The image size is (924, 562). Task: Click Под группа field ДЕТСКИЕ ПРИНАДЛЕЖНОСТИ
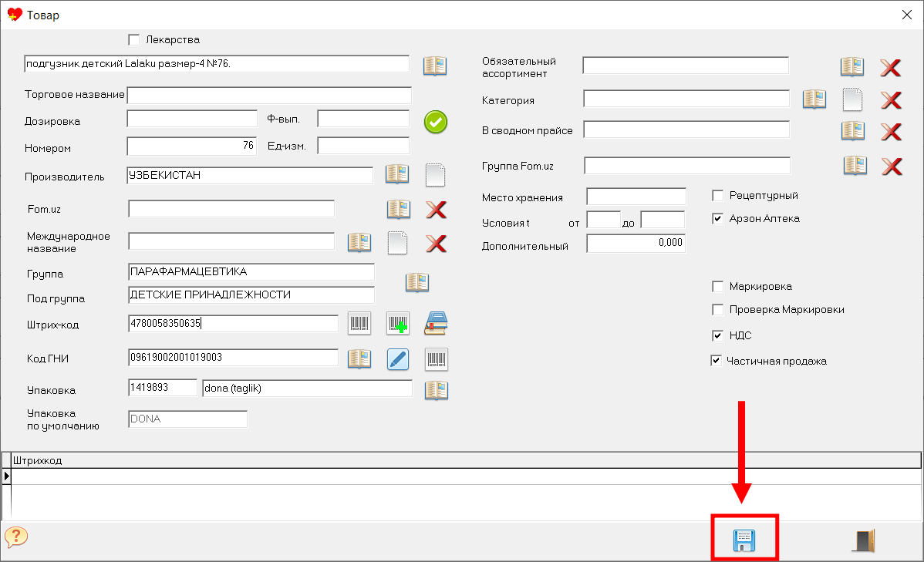(251, 294)
